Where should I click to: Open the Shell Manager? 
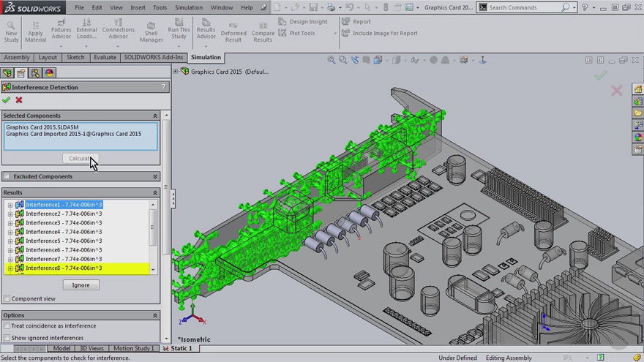pyautogui.click(x=151, y=31)
